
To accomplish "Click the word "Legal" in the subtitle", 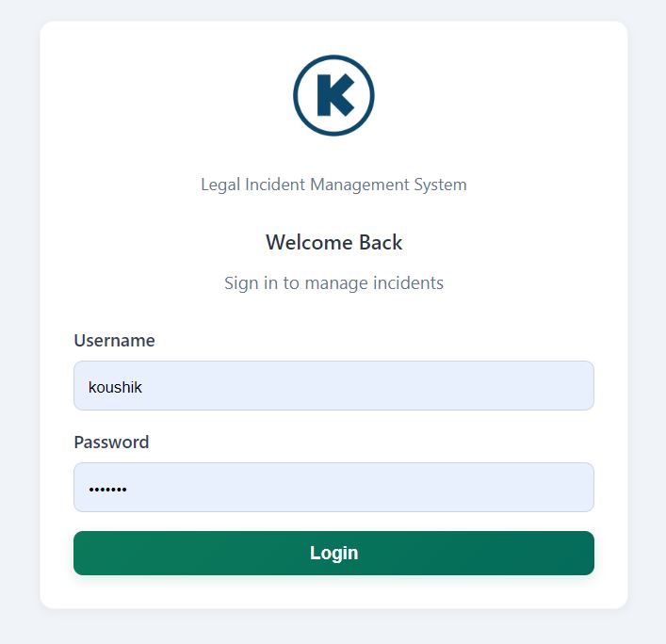I will [220, 185].
